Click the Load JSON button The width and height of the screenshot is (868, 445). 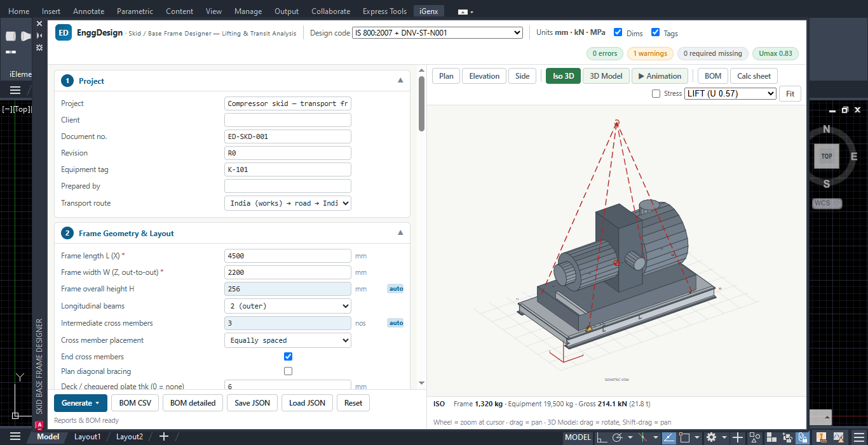(x=307, y=402)
